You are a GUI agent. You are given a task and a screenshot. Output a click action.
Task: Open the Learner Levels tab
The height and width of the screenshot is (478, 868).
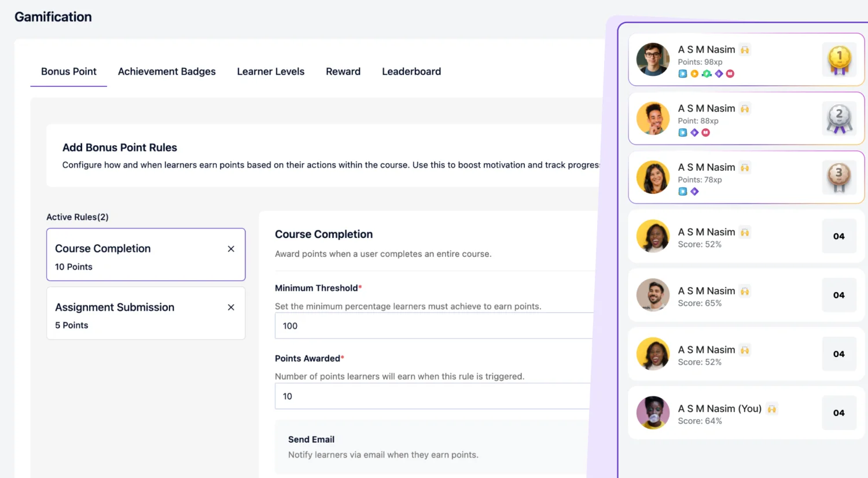270,71
